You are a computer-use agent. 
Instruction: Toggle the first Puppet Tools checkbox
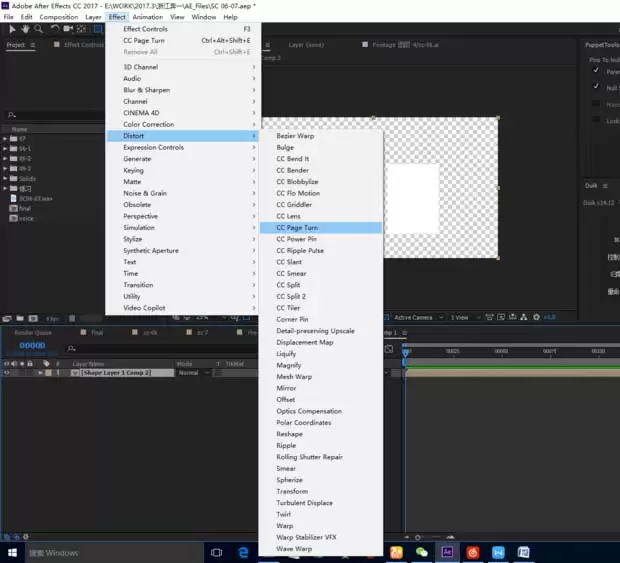pyautogui.click(x=596, y=70)
